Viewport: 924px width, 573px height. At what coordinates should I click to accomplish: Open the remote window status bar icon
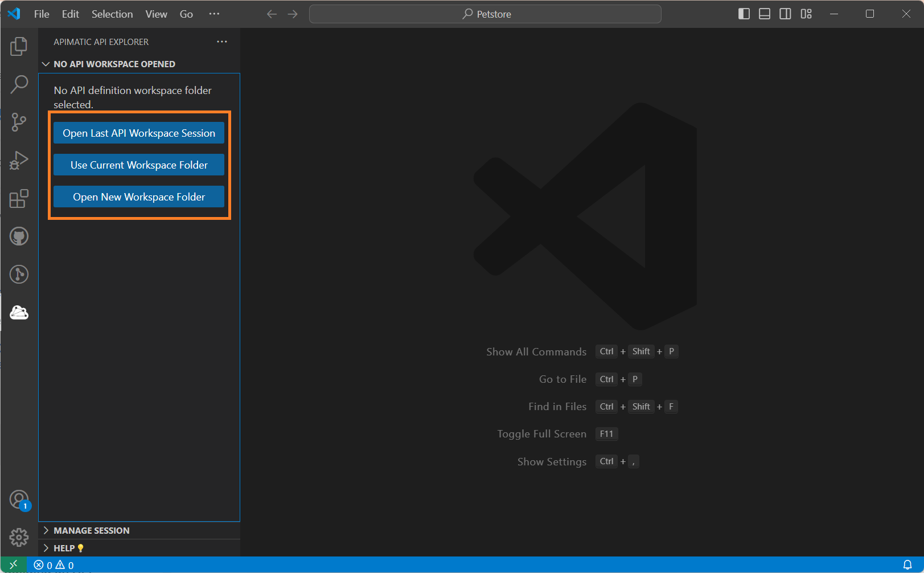[14, 565]
